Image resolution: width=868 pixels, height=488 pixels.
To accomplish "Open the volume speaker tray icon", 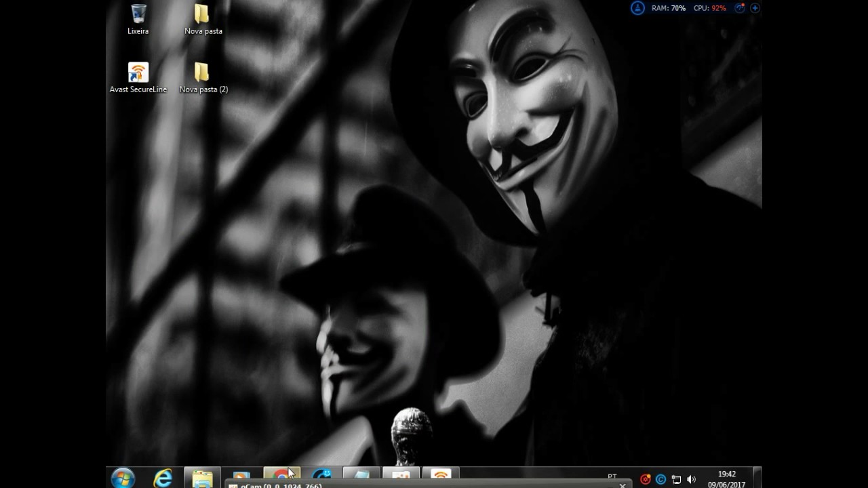I will click(691, 479).
